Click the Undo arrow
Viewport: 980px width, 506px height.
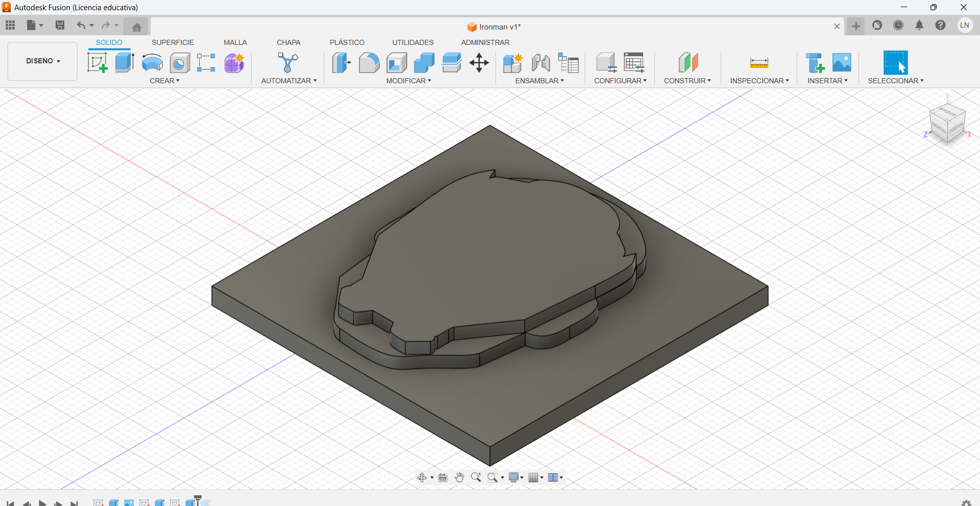click(x=81, y=25)
